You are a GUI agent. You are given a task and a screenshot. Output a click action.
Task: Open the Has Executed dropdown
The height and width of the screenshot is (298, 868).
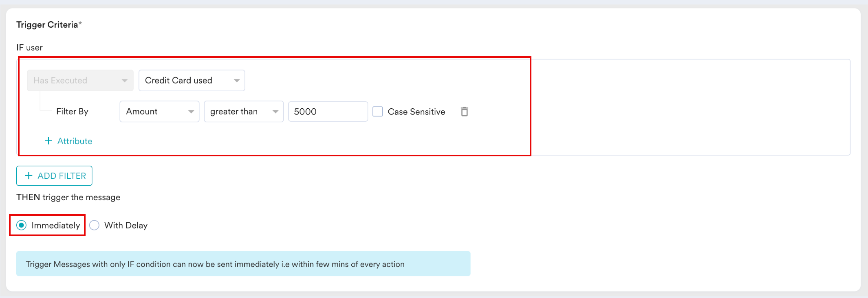80,81
